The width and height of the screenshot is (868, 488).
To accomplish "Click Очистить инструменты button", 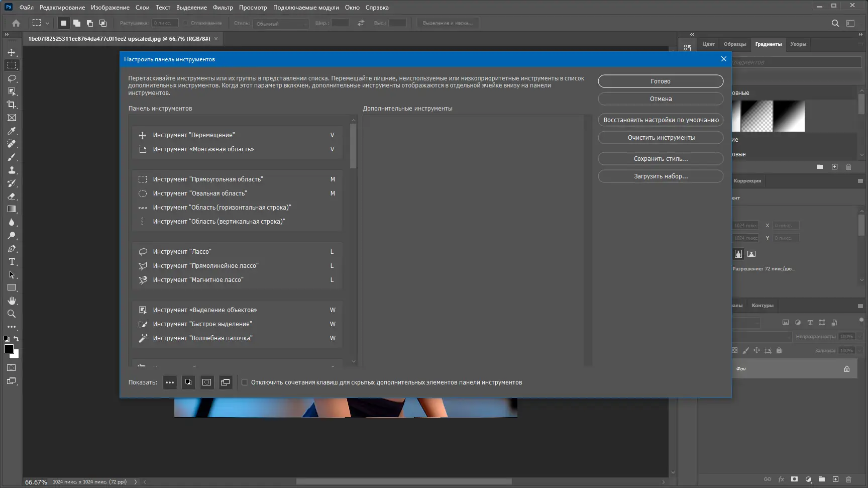I will [661, 138].
